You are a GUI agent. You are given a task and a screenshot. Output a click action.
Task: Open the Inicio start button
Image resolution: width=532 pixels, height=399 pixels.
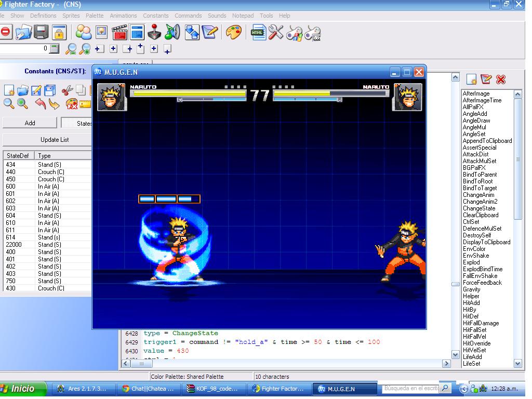[22, 389]
